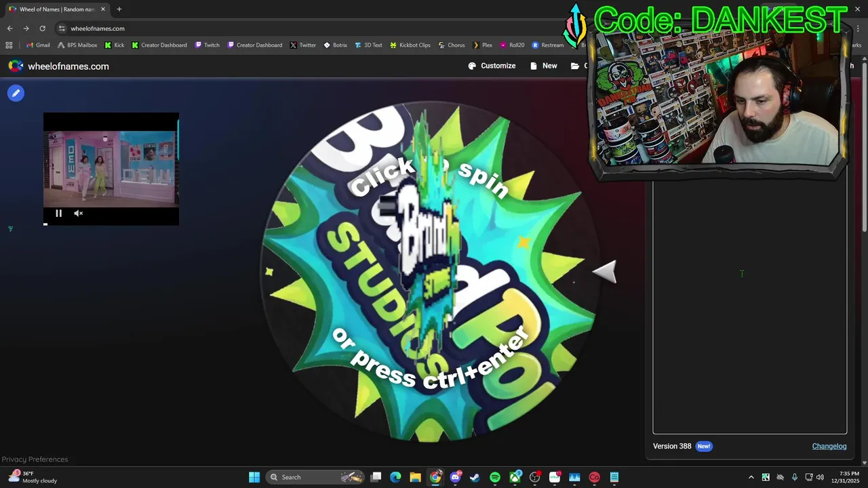Open the weather widget showing 36°F
Image resolution: width=868 pixels, height=488 pixels.
click(33, 477)
